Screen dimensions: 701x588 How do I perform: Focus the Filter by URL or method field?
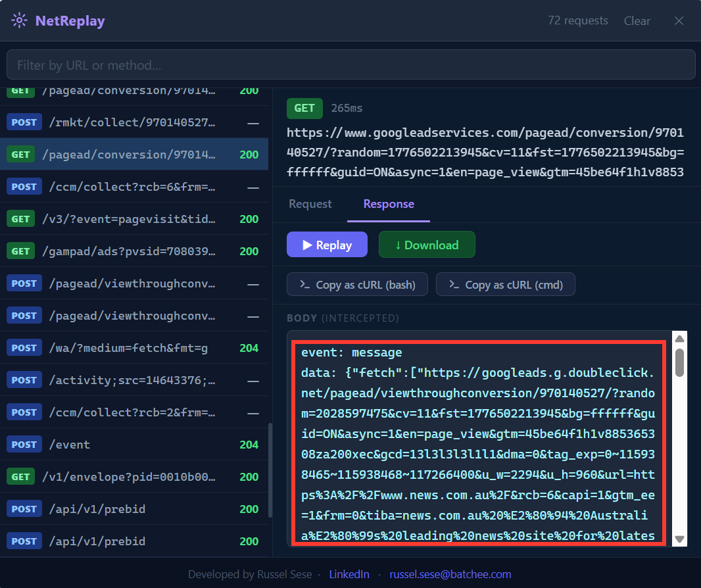tap(350, 65)
